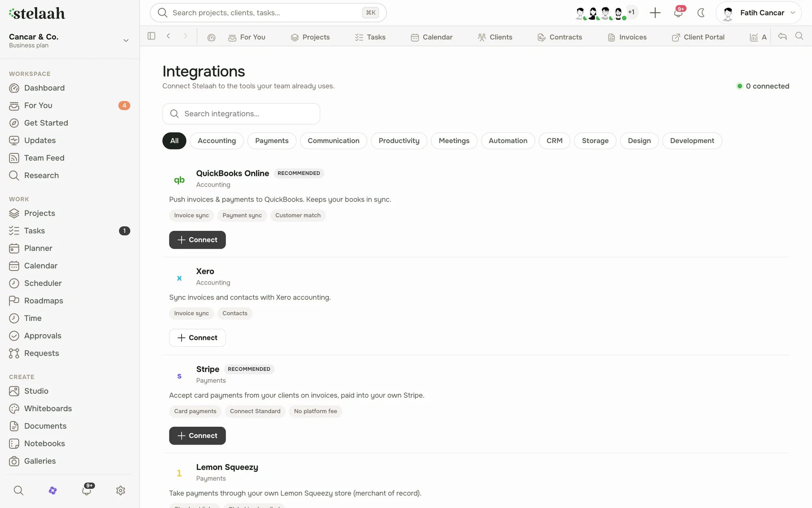The width and height of the screenshot is (812, 508).
Task: Open the Client Portal tab
Action: (x=698, y=37)
